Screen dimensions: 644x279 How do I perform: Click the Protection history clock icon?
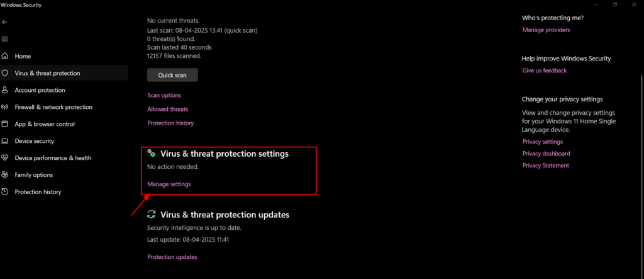coord(5,191)
